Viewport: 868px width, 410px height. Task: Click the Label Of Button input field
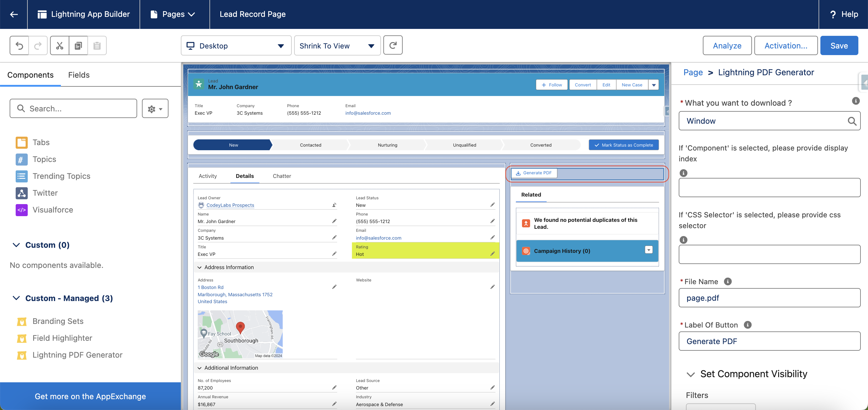click(769, 341)
